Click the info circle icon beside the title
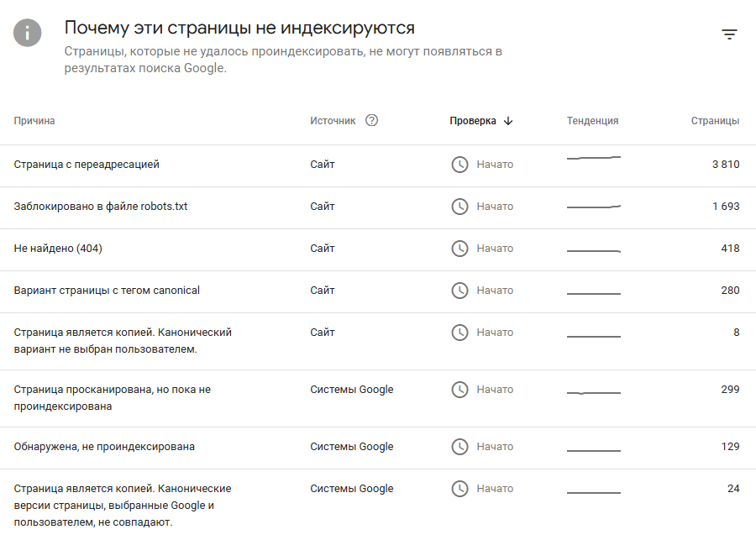The image size is (756, 540). click(28, 33)
